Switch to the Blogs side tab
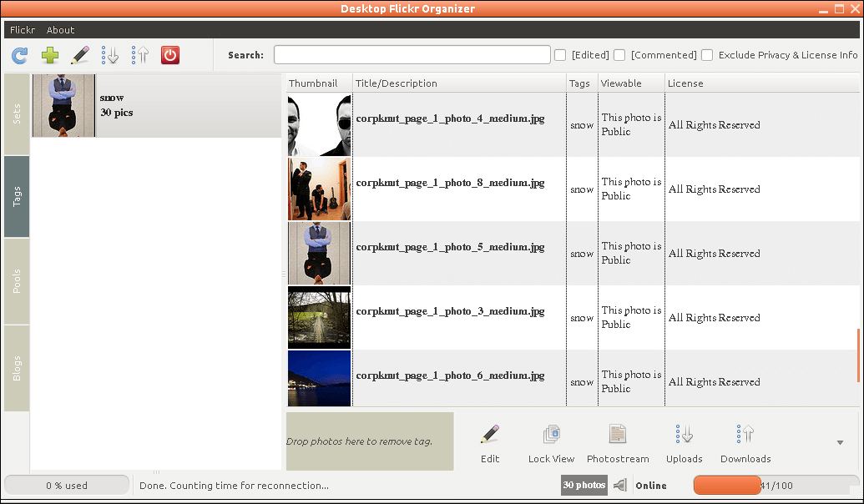The width and height of the screenshot is (864, 504). pyautogui.click(x=17, y=368)
